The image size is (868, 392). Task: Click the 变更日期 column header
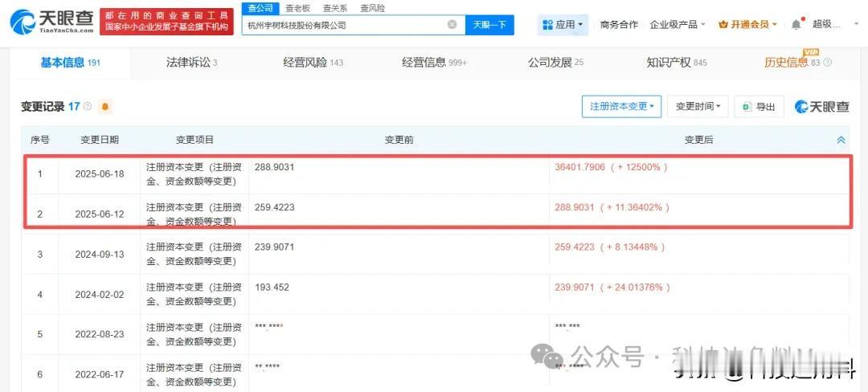(99, 140)
